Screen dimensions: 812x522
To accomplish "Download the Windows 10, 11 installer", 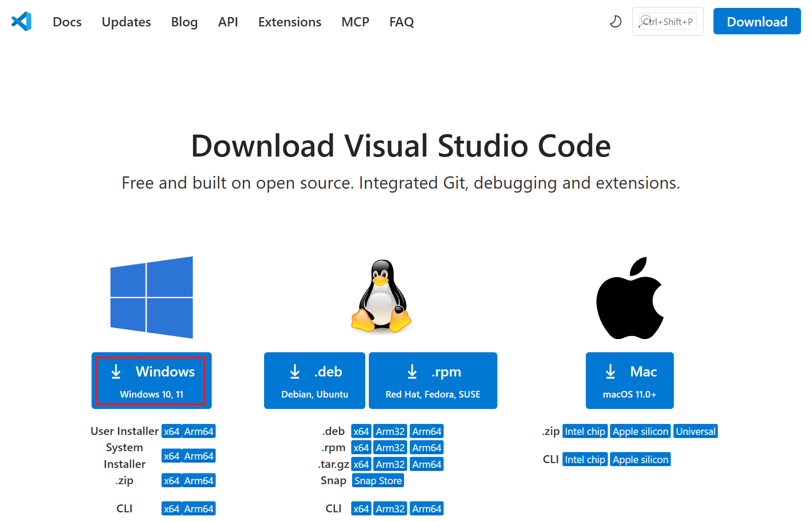I will [151, 380].
